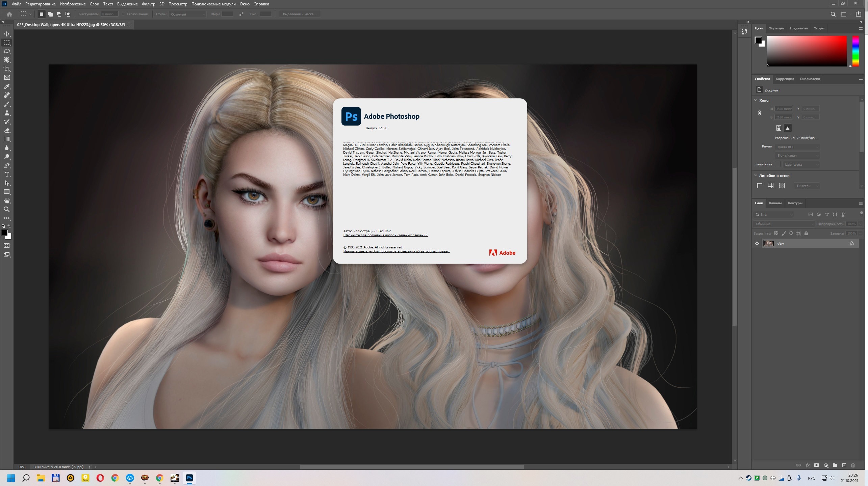Toggle the grid display icon in Линейки и сетки
The height and width of the screenshot is (486, 868).
point(771,186)
